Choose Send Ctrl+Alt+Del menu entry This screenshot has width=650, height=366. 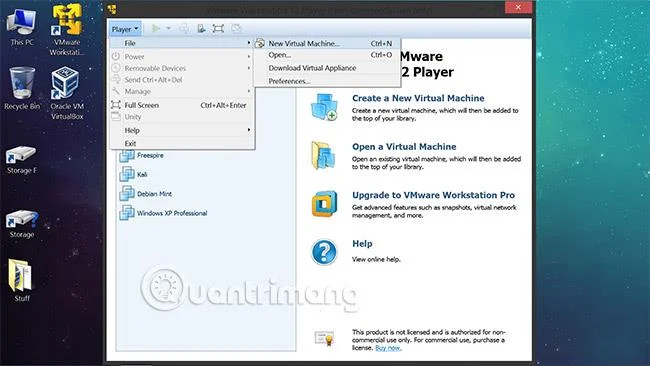pos(182,80)
